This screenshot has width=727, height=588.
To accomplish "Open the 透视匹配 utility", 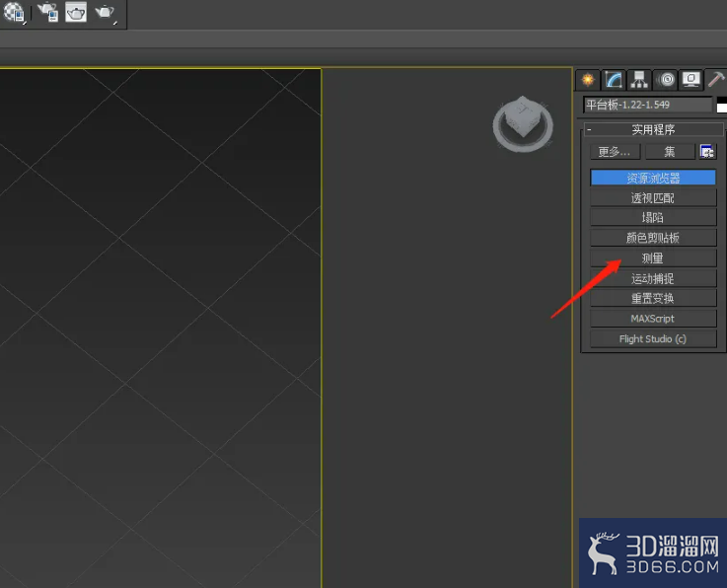I will coord(653,198).
